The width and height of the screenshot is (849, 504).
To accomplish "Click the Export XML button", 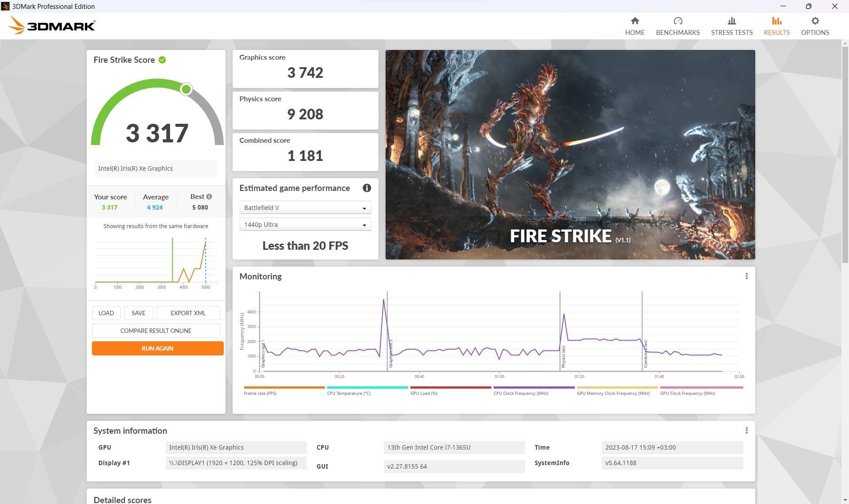I will [187, 313].
